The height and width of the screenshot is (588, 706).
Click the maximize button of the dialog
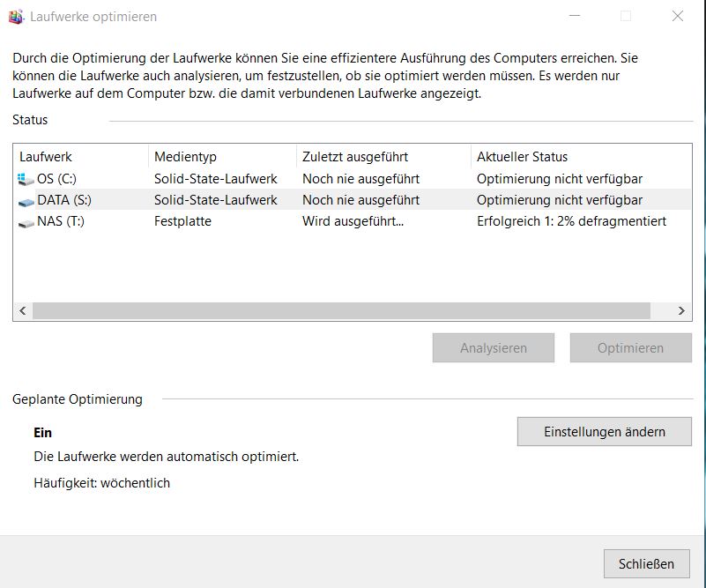[626, 16]
